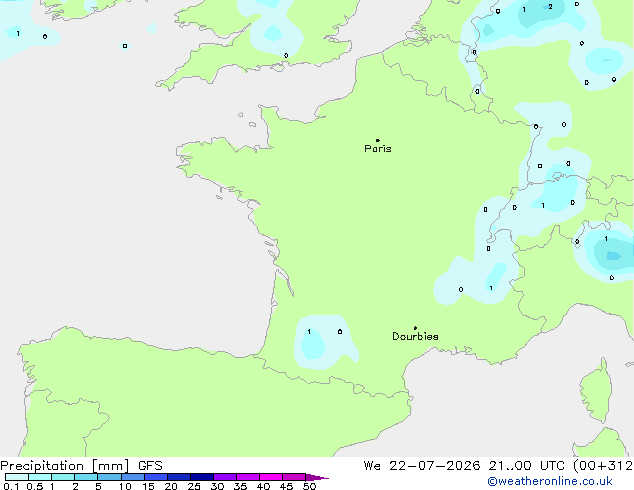
Task: Click the "21..00 UTC" time text
Action: point(526,466)
